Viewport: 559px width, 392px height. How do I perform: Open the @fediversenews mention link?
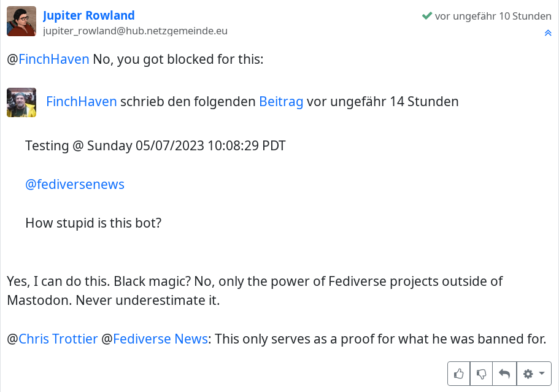tap(75, 184)
